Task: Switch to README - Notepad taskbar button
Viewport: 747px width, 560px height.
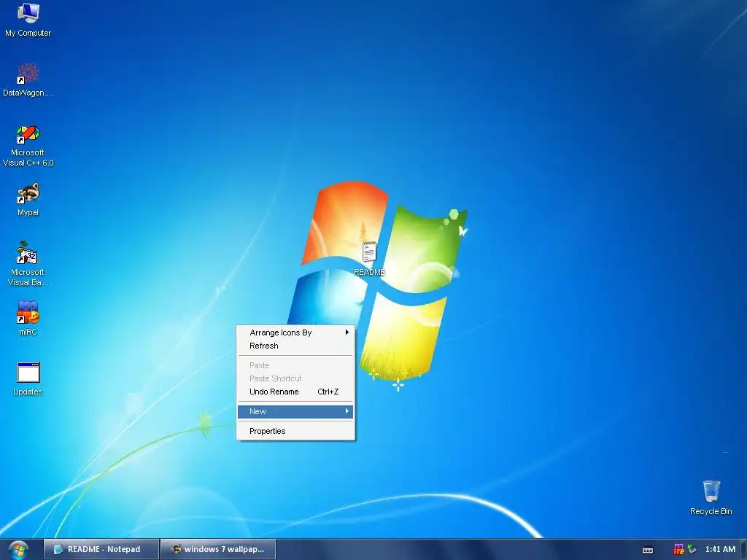Action: [101, 549]
